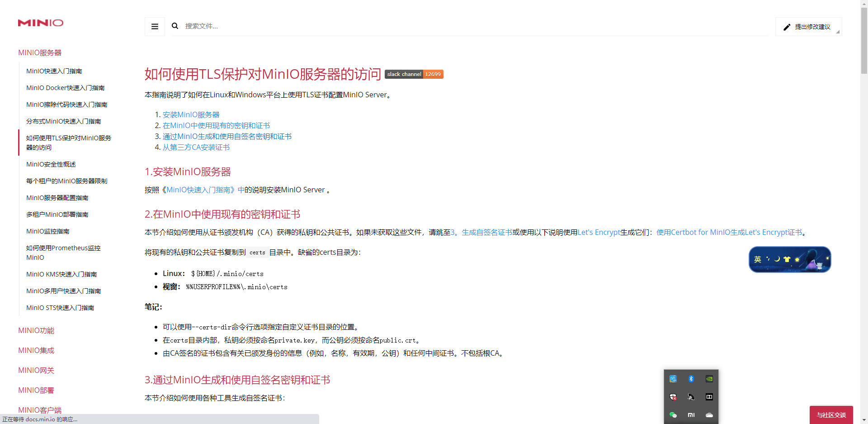Screen dimensions: 868x424
Task: Open NVIDIA settings from the tray
Action: [709, 379]
